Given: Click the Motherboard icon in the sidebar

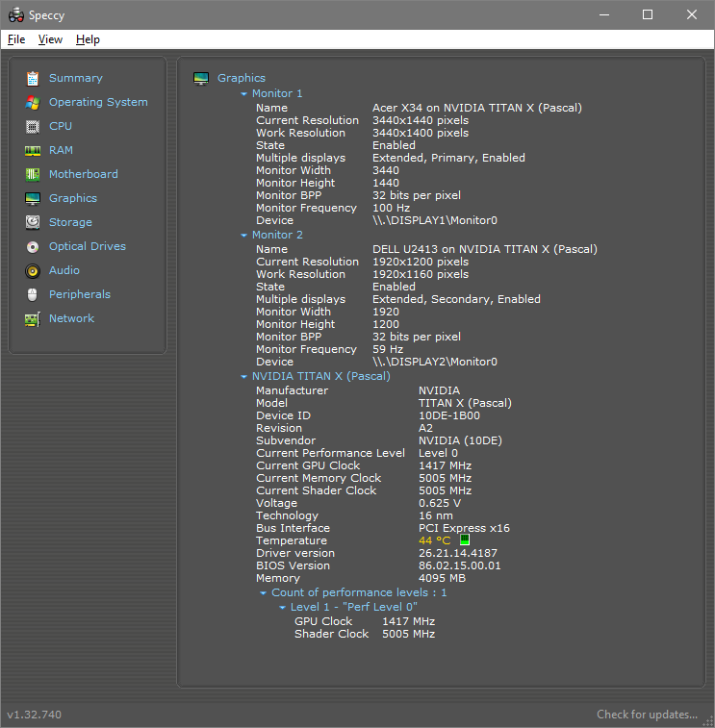Looking at the screenshot, I should (33, 175).
